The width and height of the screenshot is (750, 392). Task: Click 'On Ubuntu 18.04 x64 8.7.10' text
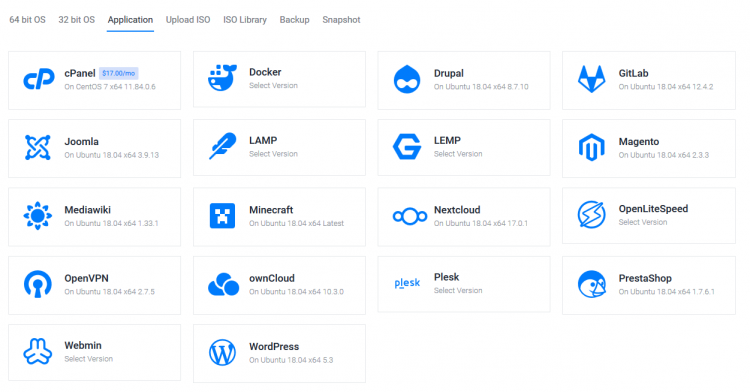click(481, 87)
